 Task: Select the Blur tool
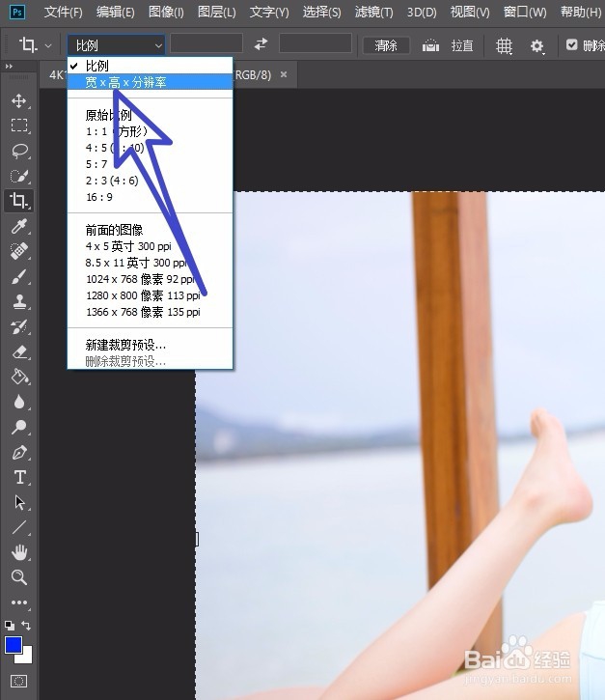[x=19, y=403]
